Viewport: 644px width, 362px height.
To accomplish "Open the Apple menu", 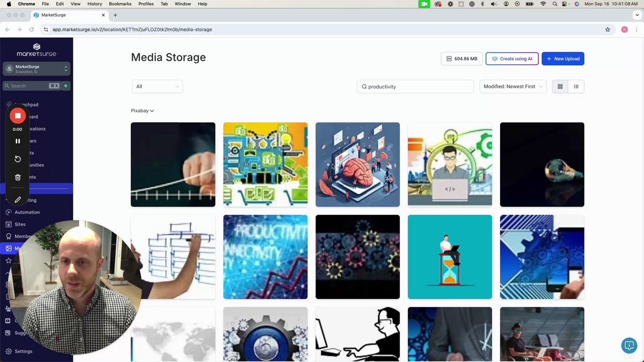I will coord(9,4).
